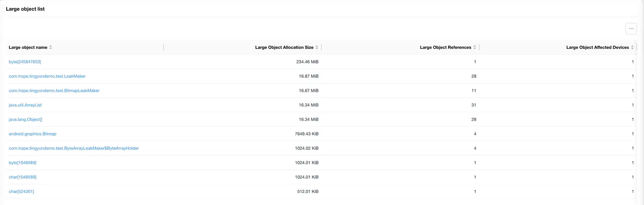The width and height of the screenshot is (644, 205).
Task: Click sort icon for Large Object References
Action: [x=475, y=47]
